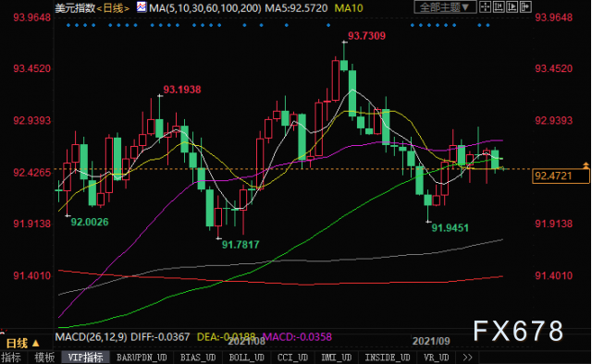Image resolution: width=592 pixels, height=364 pixels.
Task: Click the 2021/09 date marker
Action: pos(431,341)
